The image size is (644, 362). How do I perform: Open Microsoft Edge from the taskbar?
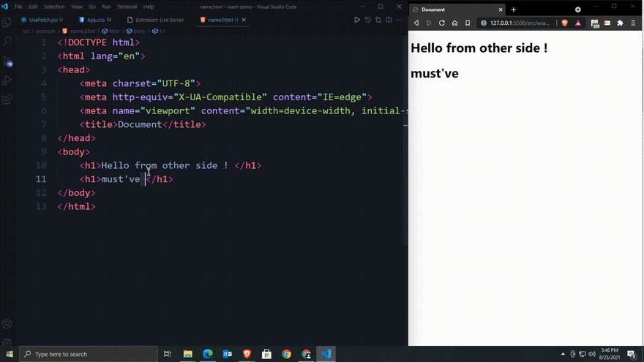207,354
